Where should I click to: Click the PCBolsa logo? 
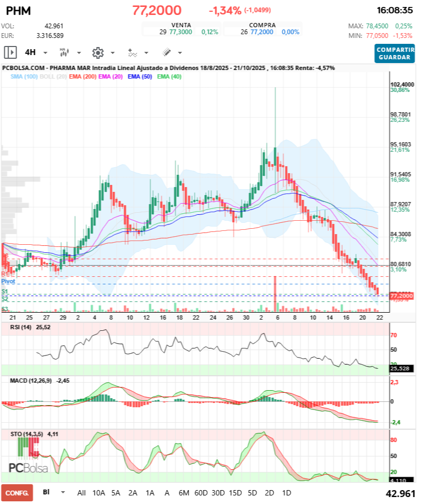click(x=28, y=468)
